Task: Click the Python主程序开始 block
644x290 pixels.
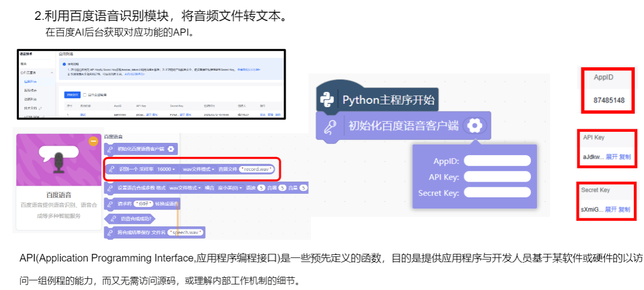Action: tap(377, 99)
